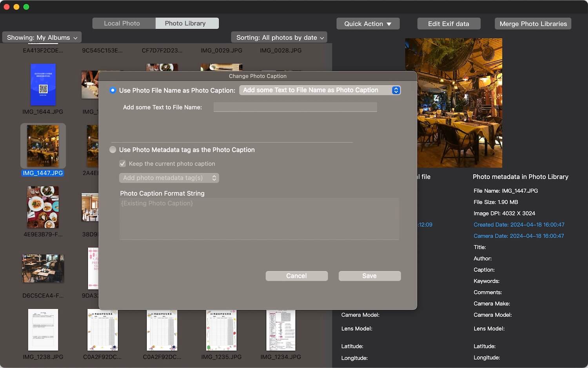The image size is (588, 368).
Task: Click the File Size: 1.90 MB row
Action: tap(496, 202)
